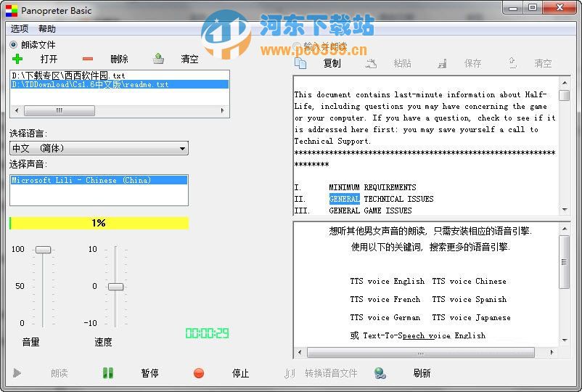Click the 刷新 button label
Screen dimensions: 582x392
tap(422, 373)
